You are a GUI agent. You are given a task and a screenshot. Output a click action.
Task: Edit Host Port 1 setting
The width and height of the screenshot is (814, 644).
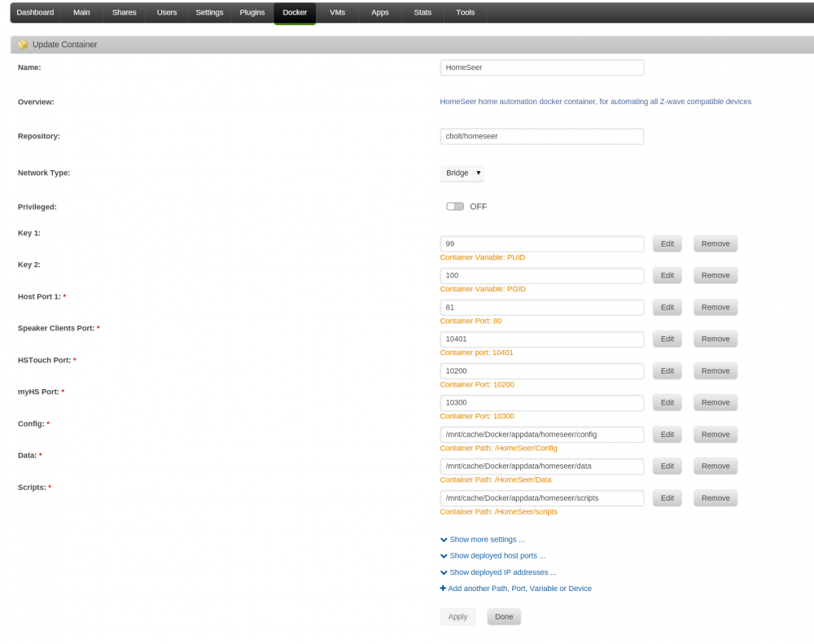click(x=667, y=308)
